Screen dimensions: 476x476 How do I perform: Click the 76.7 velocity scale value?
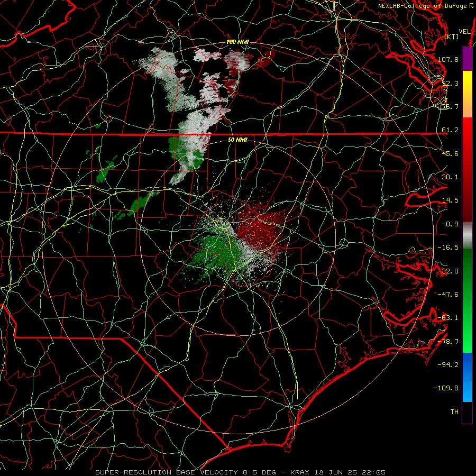coord(450,106)
